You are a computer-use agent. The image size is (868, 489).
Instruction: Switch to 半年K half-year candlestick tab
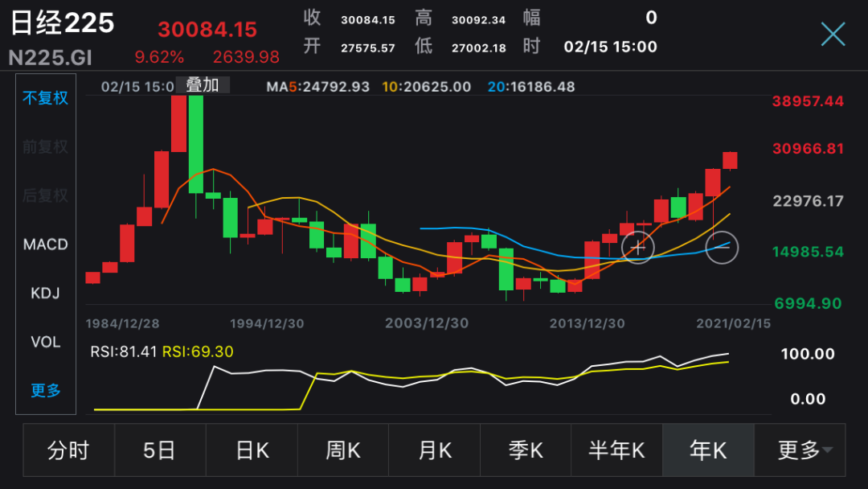(x=616, y=450)
